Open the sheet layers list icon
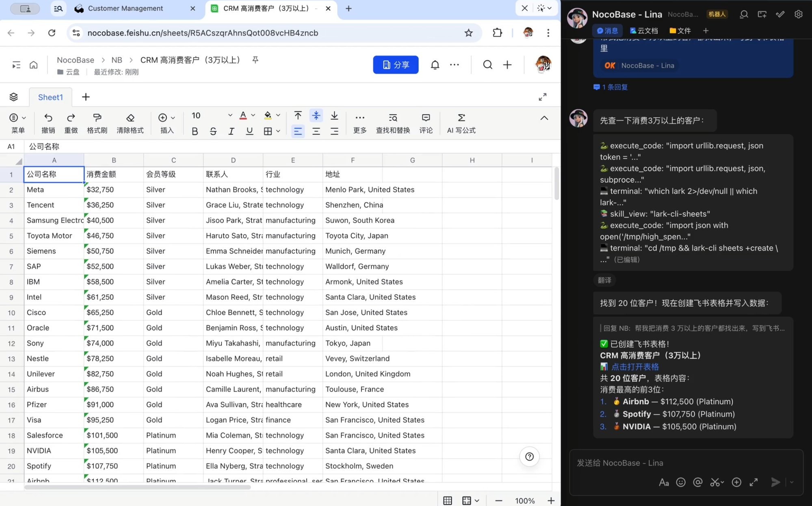 pos(14,97)
